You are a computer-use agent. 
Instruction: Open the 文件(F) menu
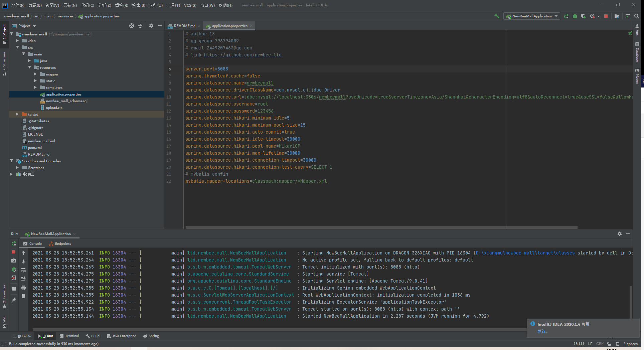tap(18, 5)
